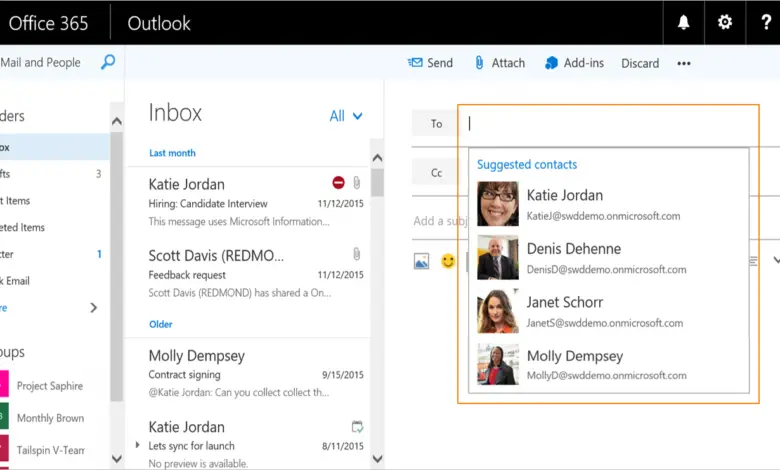Select the Sent Items folder
Viewport: 780px width, 470px height.
click(x=54, y=200)
